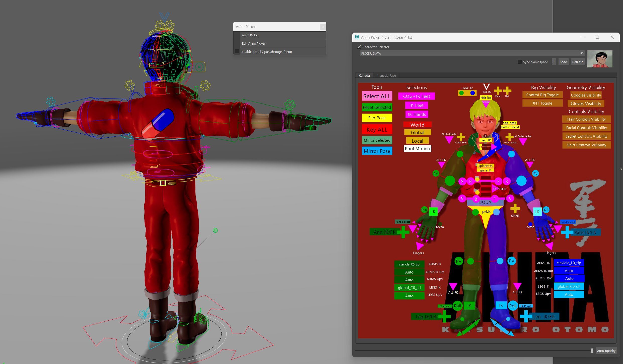This screenshot has width=623, height=364.
Task: Open the PICKER_DATA character dropdown
Action: click(582, 53)
